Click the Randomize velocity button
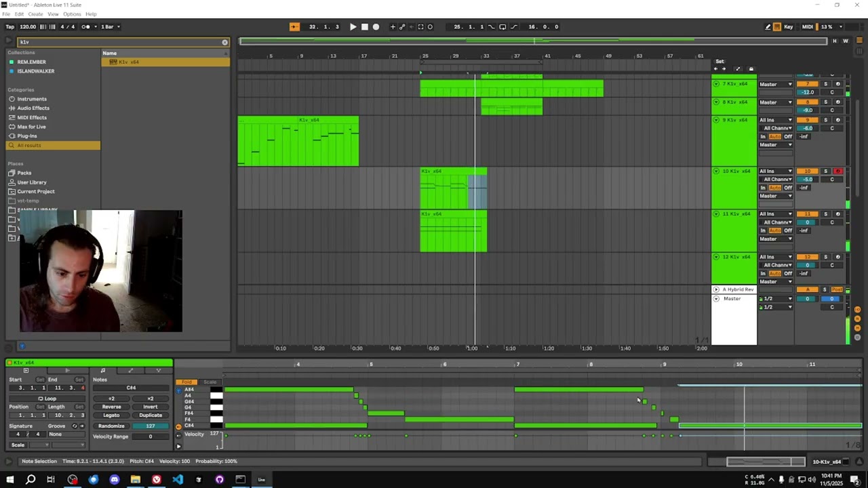 111,426
